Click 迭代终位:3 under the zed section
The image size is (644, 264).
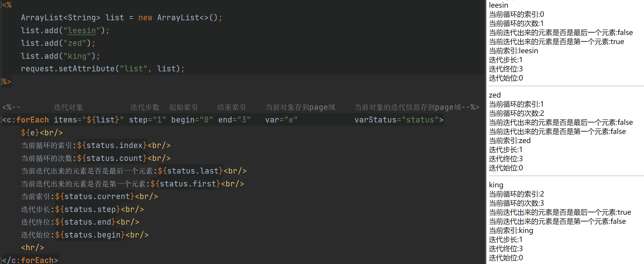506,159
